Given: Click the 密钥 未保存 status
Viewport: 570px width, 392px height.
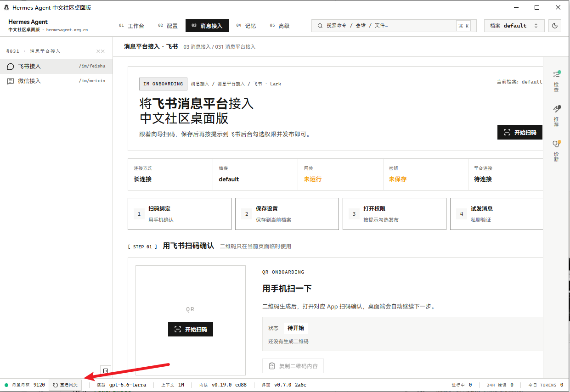Looking at the screenshot, I should [425, 174].
